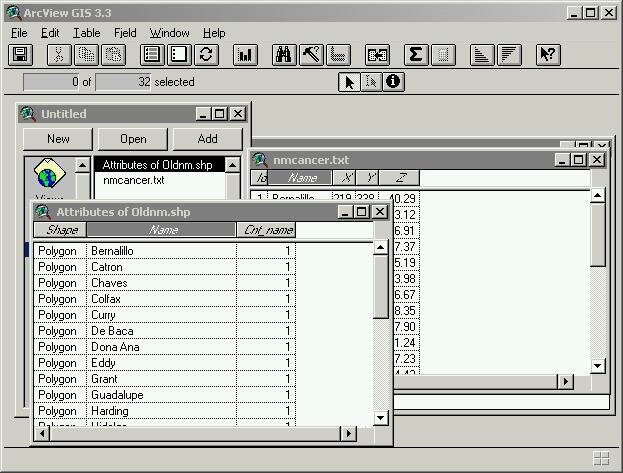The width and height of the screenshot is (623, 473).
Task: Click the Cut scissors icon
Action: [x=59, y=54]
